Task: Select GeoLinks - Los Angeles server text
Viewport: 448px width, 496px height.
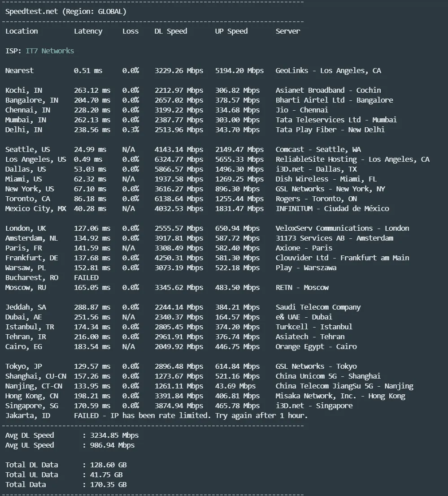Action: 328,71
